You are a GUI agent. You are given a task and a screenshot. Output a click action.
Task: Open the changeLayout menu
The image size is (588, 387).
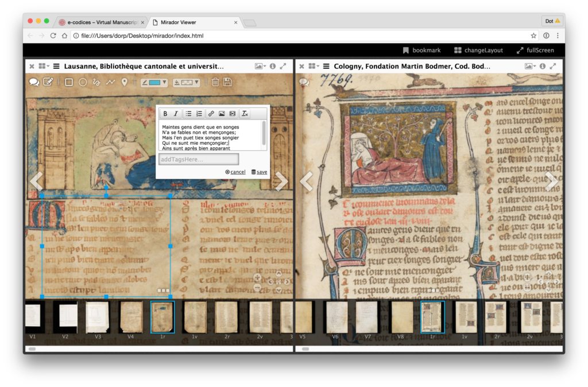pos(478,51)
